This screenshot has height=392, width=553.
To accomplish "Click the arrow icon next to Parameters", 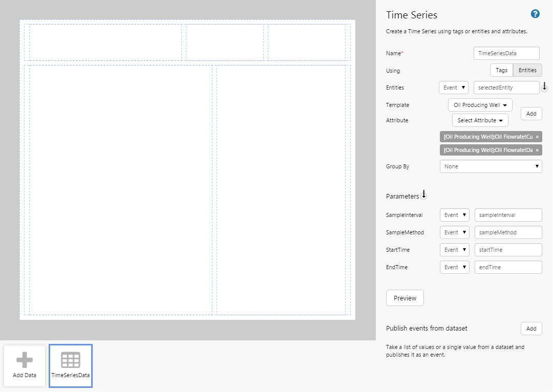I will (x=423, y=195).
